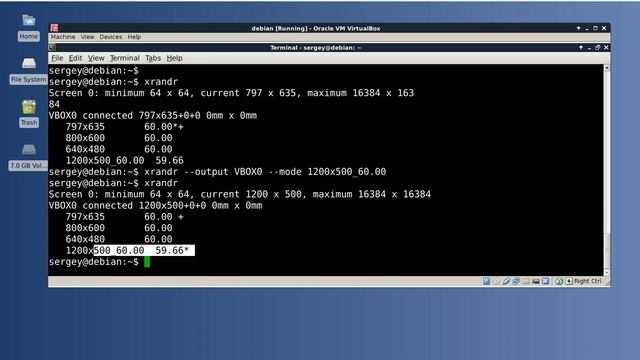
Task: Restore the Terminal window size
Action: point(598,47)
